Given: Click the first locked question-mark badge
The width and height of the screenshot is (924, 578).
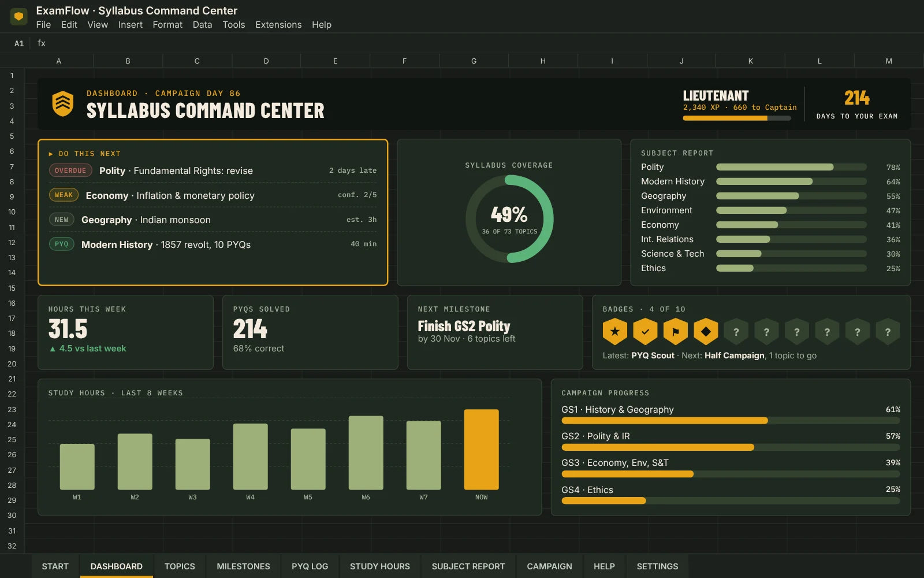Looking at the screenshot, I should [736, 332].
